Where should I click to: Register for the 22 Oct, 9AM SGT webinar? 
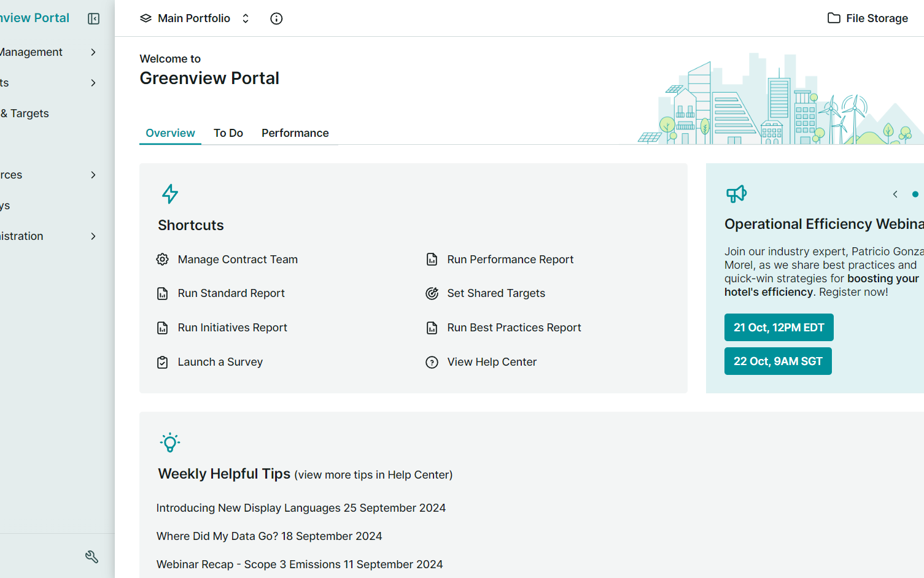[777, 361]
